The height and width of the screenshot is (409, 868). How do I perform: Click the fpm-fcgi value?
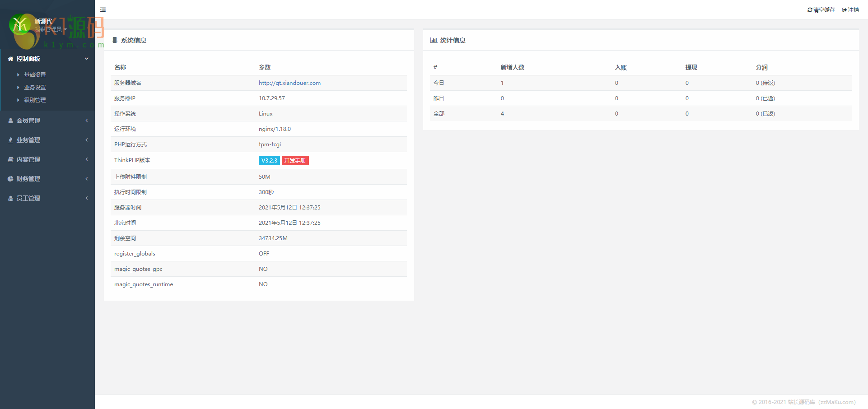click(x=270, y=144)
